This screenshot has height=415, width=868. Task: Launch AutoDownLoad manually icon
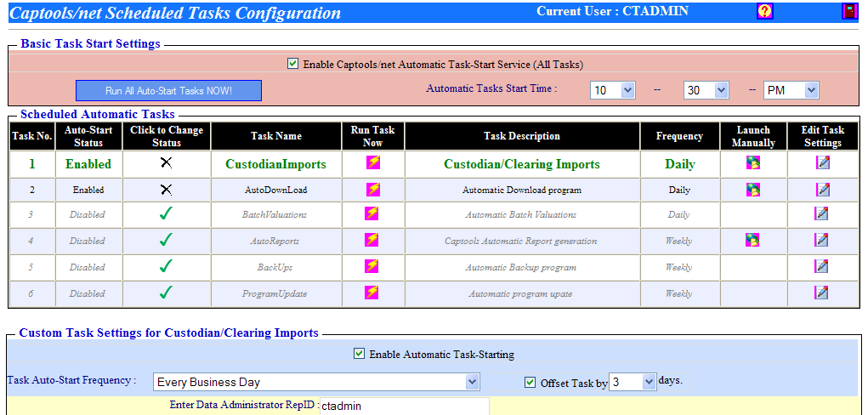tap(753, 190)
